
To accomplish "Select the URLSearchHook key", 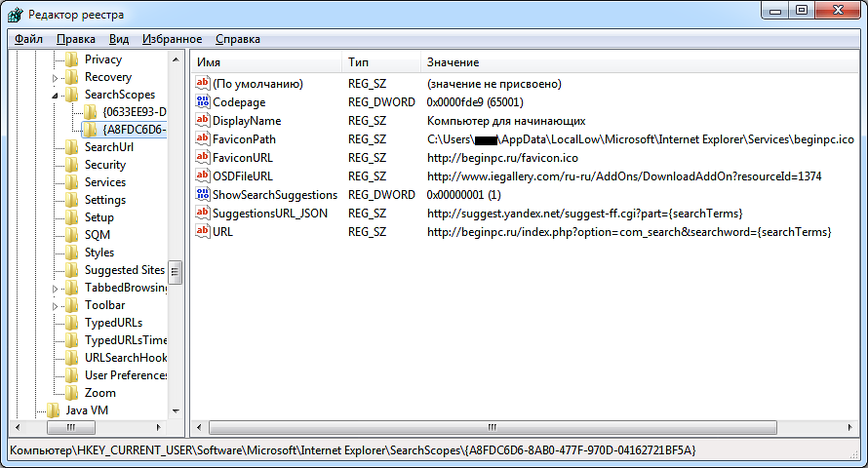I will pos(126,358).
